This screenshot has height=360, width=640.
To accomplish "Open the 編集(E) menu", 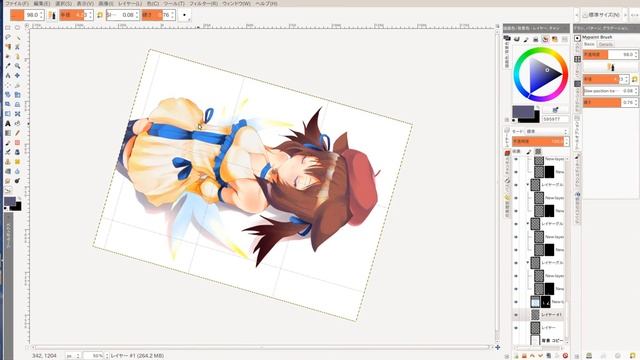I will point(42,3).
